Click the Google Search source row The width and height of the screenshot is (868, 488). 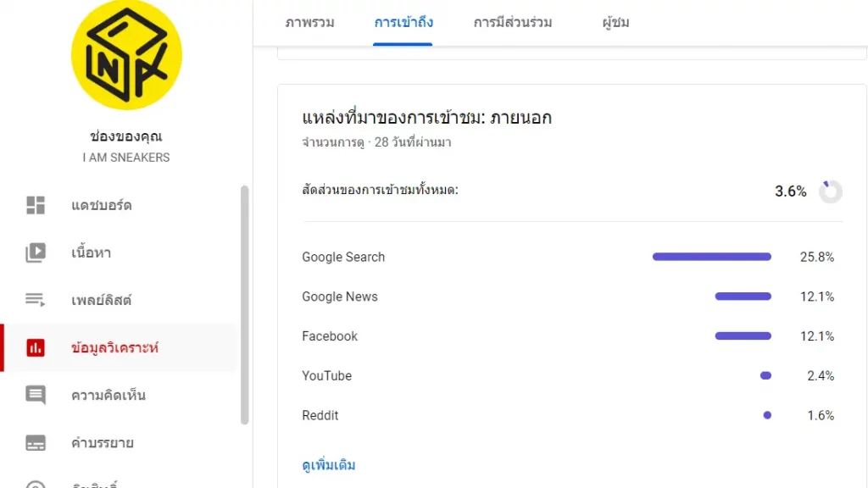coord(572,257)
